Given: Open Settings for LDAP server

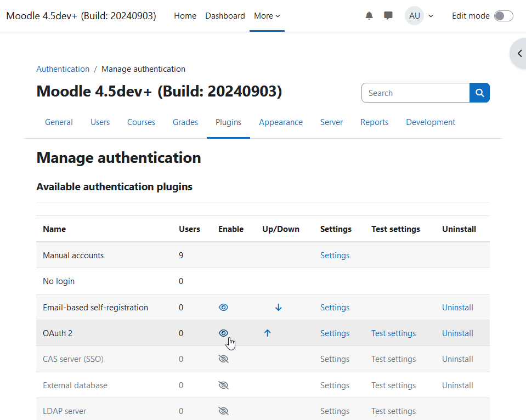Looking at the screenshot, I should click(335, 411).
